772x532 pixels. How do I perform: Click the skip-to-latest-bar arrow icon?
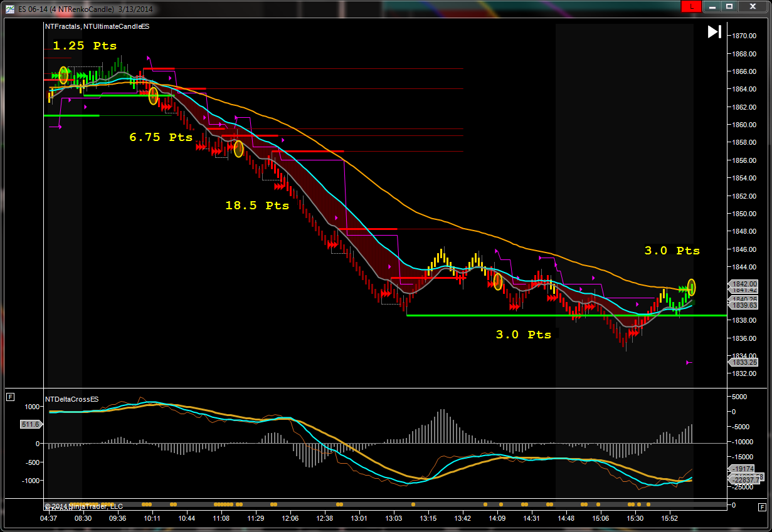coord(714,32)
